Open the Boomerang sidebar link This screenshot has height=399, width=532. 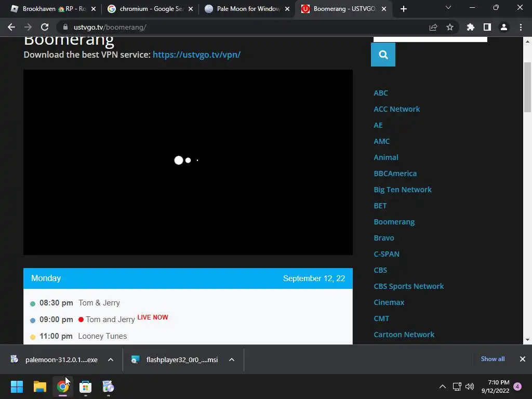(394, 222)
